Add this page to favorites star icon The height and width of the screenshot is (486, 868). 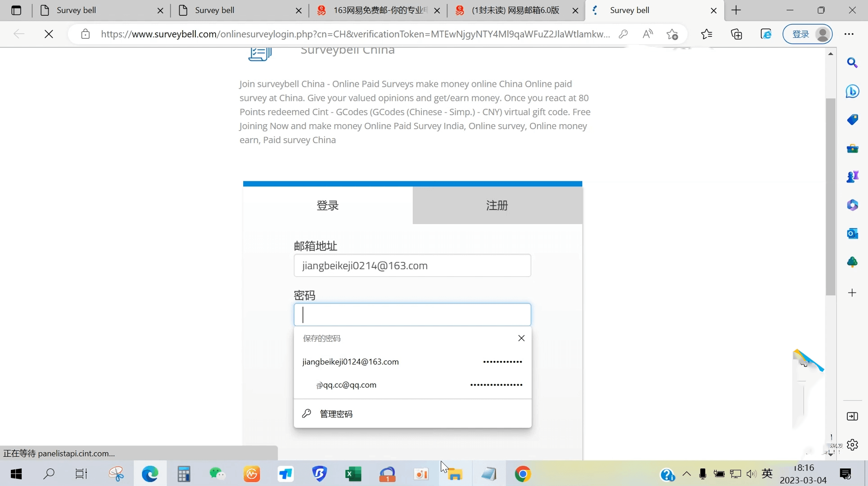672,34
